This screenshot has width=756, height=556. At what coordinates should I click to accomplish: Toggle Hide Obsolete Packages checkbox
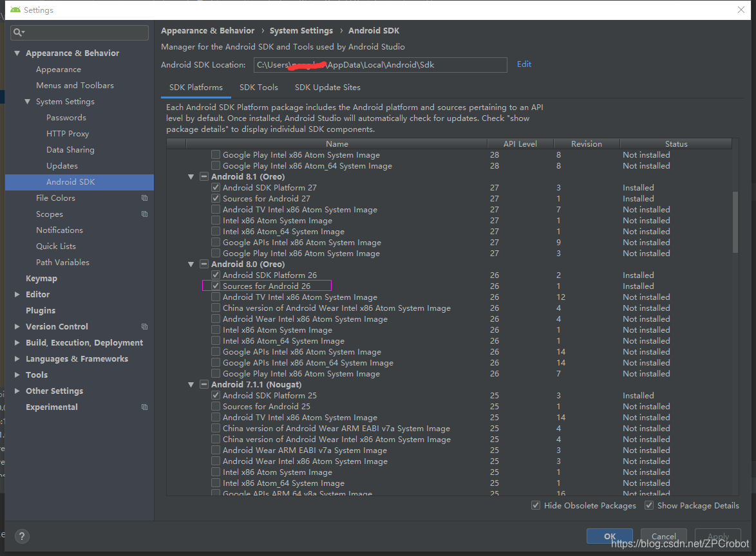tap(536, 505)
